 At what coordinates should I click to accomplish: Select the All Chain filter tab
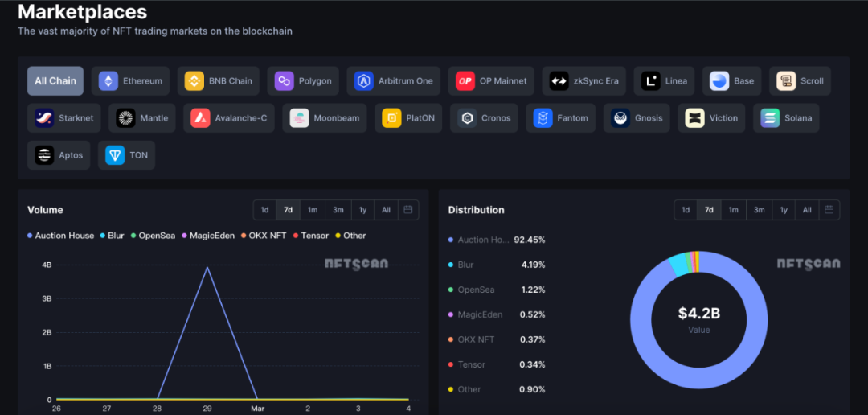tap(55, 81)
